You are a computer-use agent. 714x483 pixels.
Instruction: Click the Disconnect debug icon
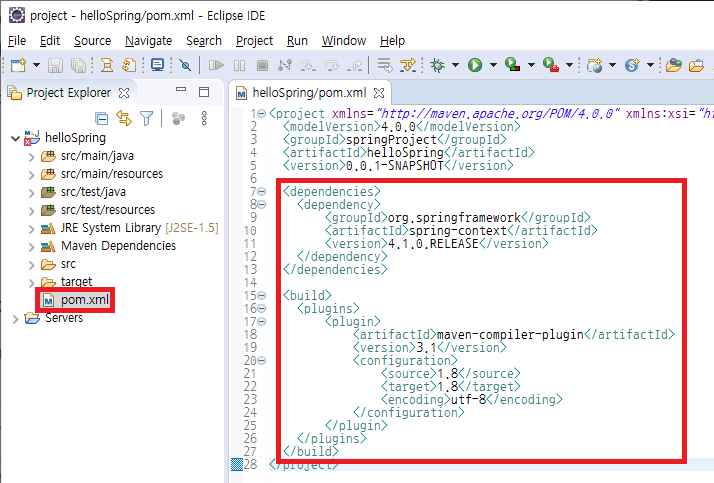point(285,65)
